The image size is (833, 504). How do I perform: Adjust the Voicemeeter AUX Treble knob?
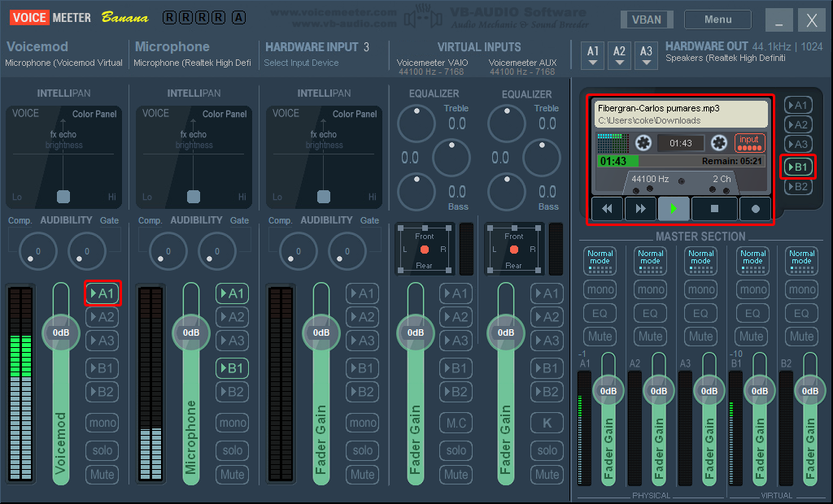click(506, 124)
